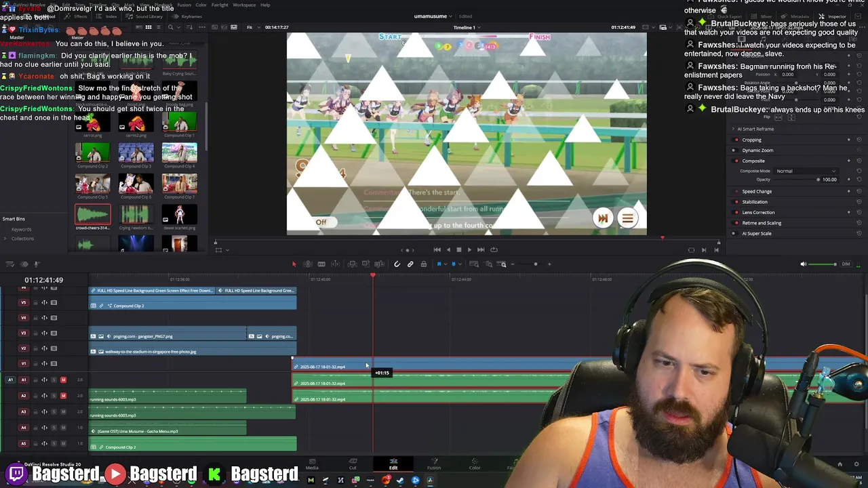Toggle Retime and Scaling switch
This screenshot has width=868, height=488.
(736, 223)
